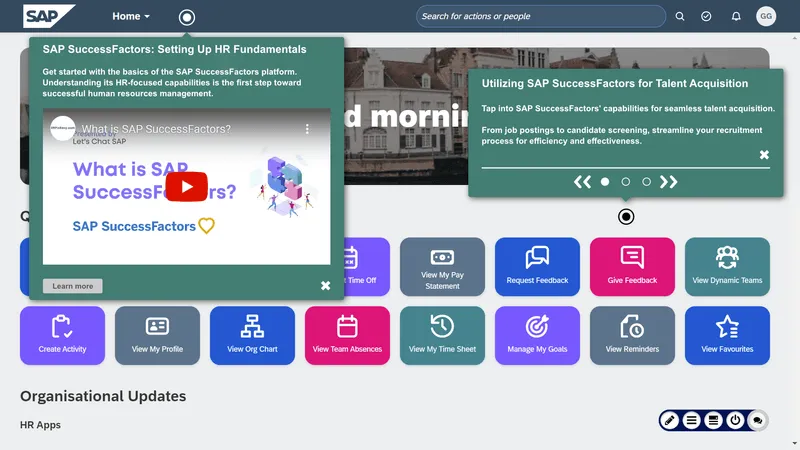
Task: Click the video title What is SAP SuccessFactors?
Action: [156, 129]
